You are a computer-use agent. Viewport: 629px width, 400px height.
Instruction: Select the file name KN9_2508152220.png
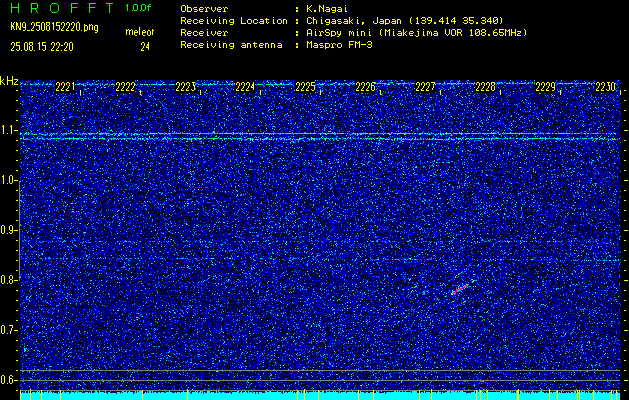point(54,27)
